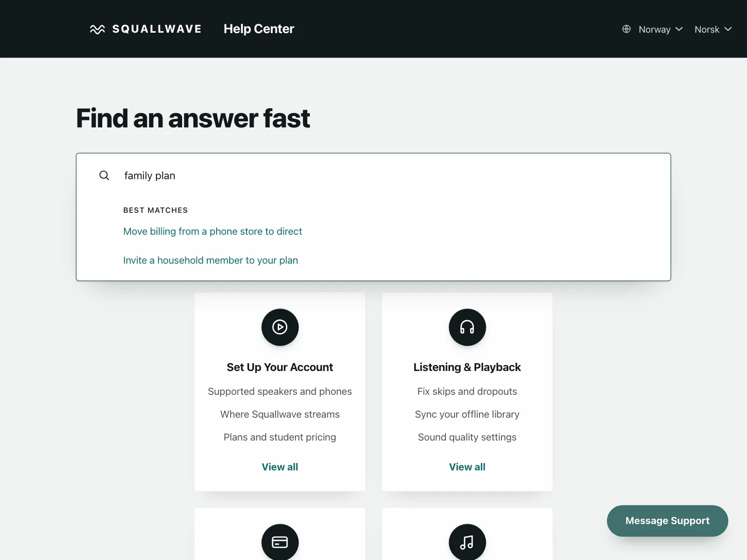Open 'Plans and student pricing' article

[280, 437]
